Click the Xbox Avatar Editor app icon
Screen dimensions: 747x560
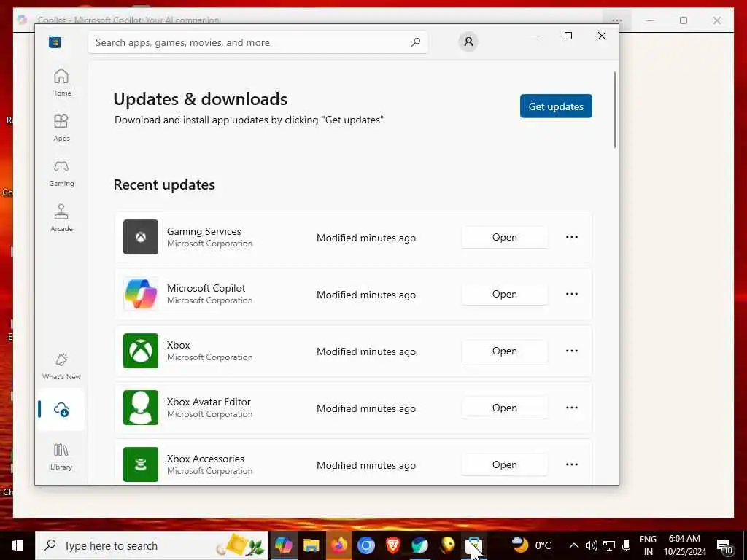[x=141, y=408]
